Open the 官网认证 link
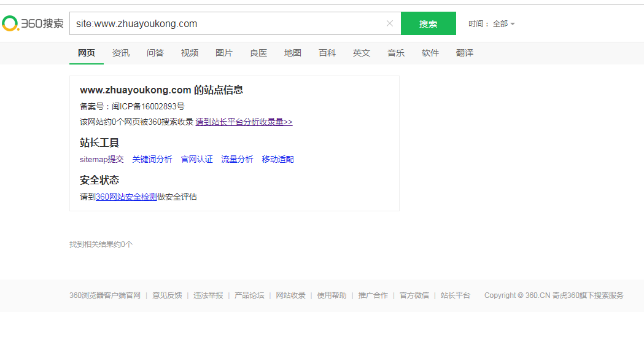Image resolution: width=644 pixels, height=344 pixels. click(x=196, y=160)
